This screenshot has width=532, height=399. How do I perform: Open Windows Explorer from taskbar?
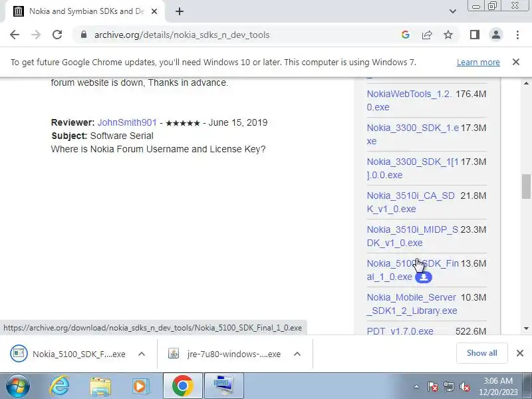(x=100, y=386)
